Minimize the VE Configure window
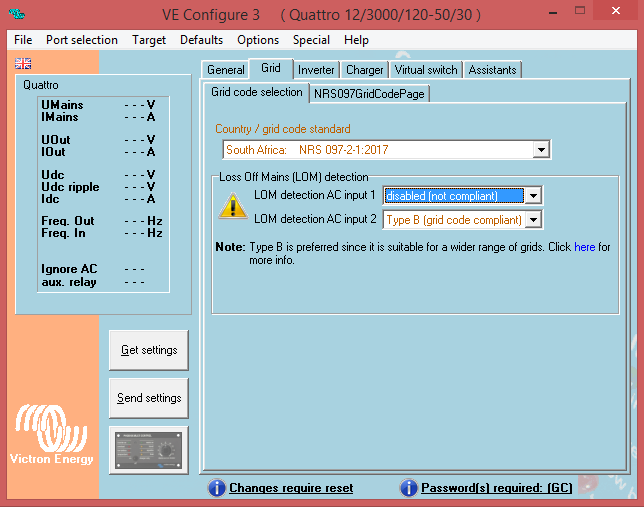 click(553, 12)
